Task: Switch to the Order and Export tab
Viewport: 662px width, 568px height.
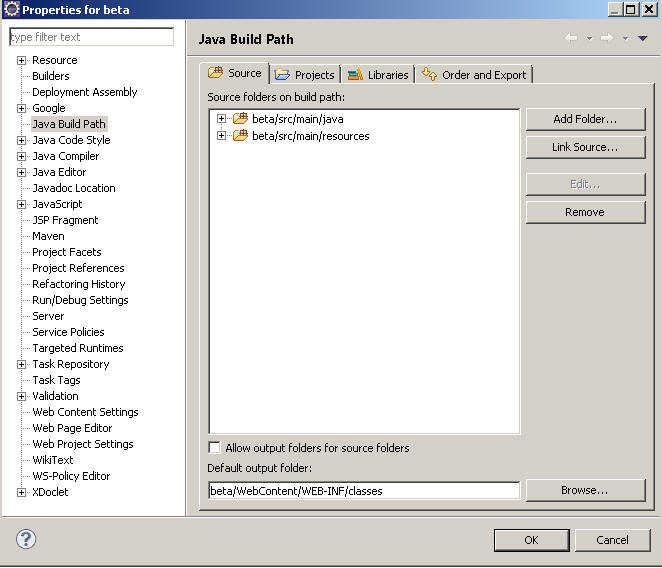Action: (x=474, y=75)
